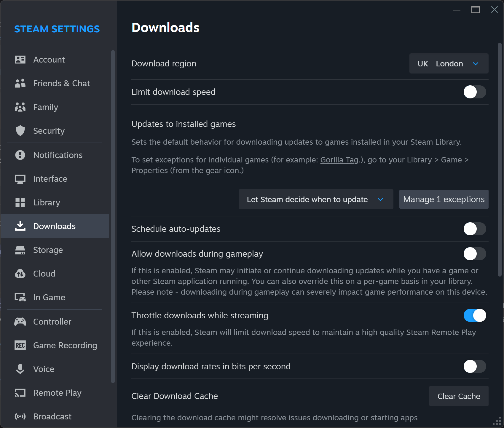Click the Remote Play cast icon

tap(20, 393)
